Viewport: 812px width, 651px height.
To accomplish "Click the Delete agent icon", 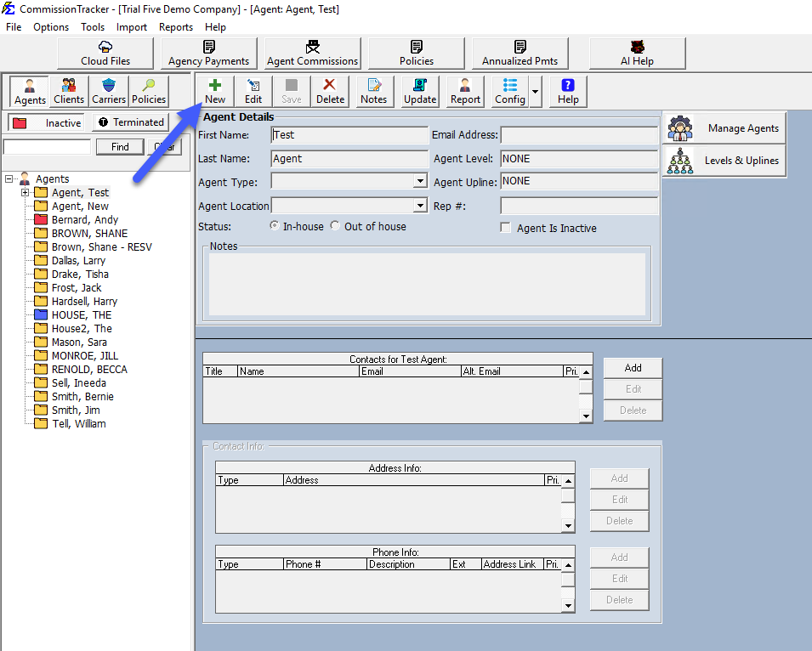I will [x=330, y=91].
